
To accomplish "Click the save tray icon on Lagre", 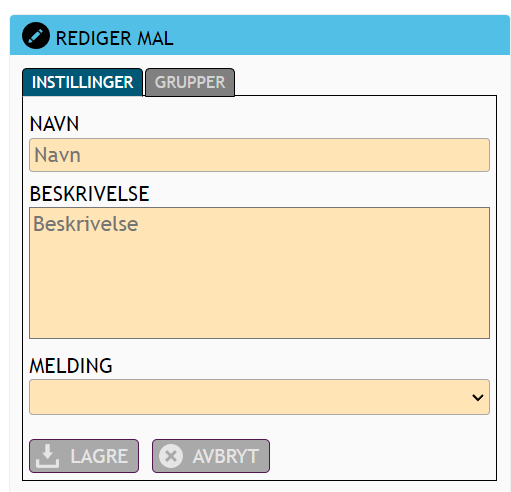I will [47, 456].
